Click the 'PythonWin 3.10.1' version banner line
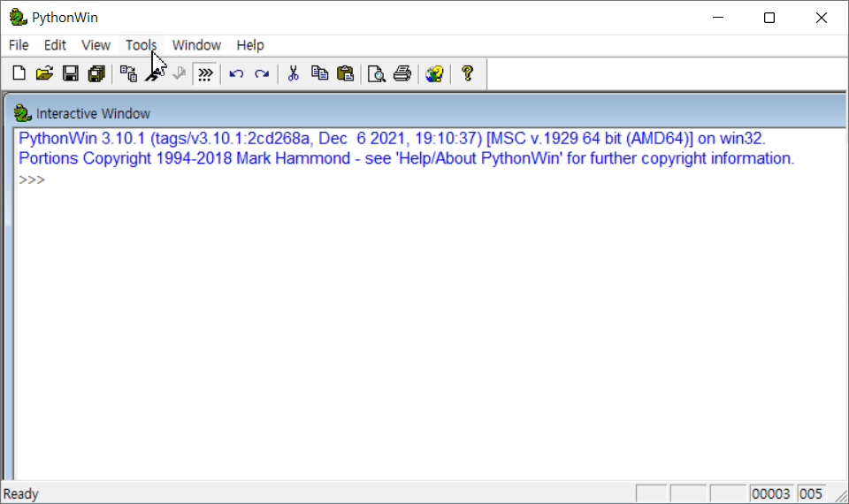This screenshot has width=849, height=504. pyautogui.click(x=392, y=139)
